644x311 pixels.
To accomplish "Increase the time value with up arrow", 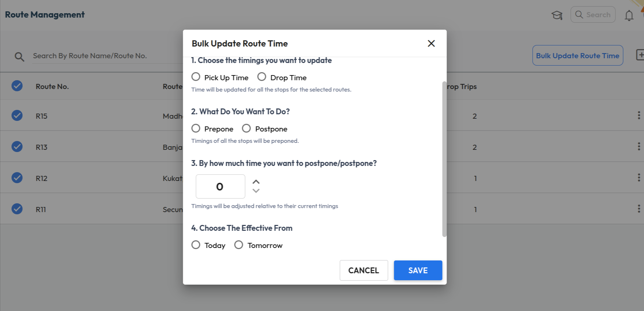I will point(256,182).
